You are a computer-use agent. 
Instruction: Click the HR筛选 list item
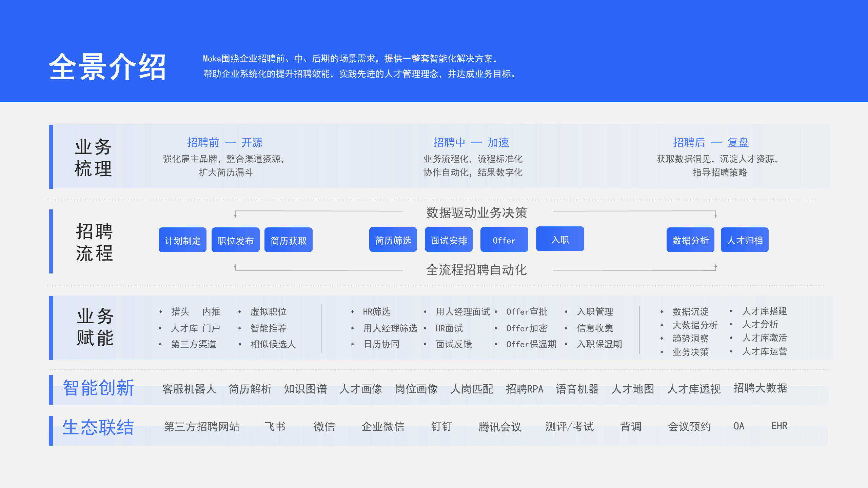pyautogui.click(x=376, y=311)
